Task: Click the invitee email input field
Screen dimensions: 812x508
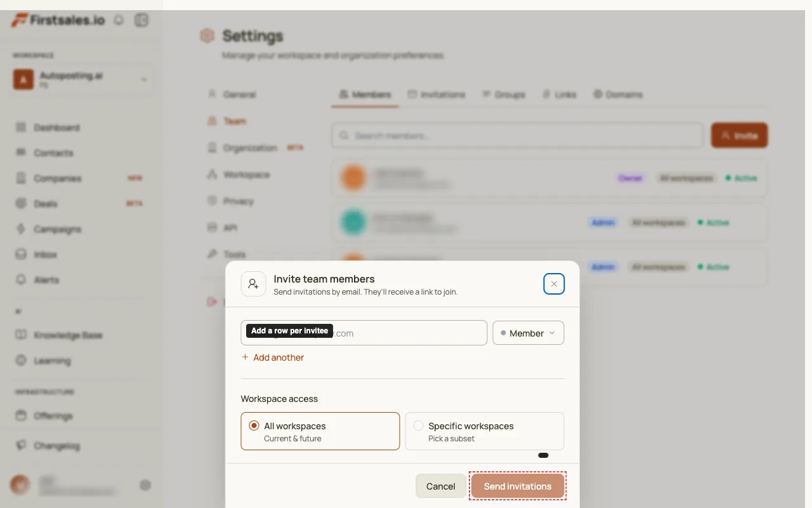Action: [x=364, y=333]
